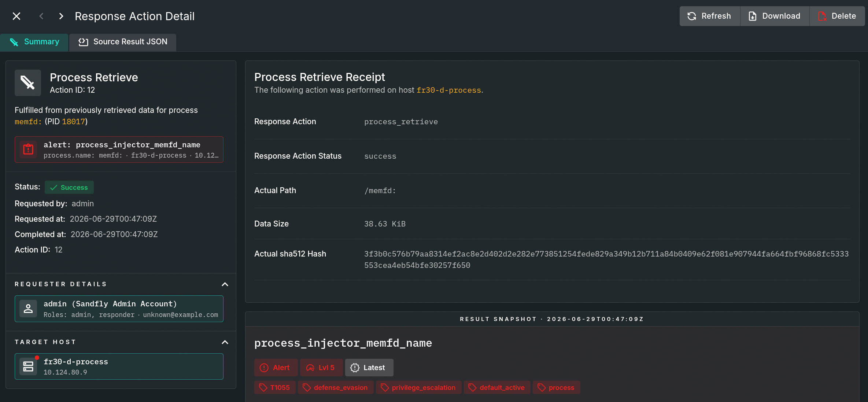The width and height of the screenshot is (868, 402).
Task: Click the Completed at timestamp
Action: (114, 235)
